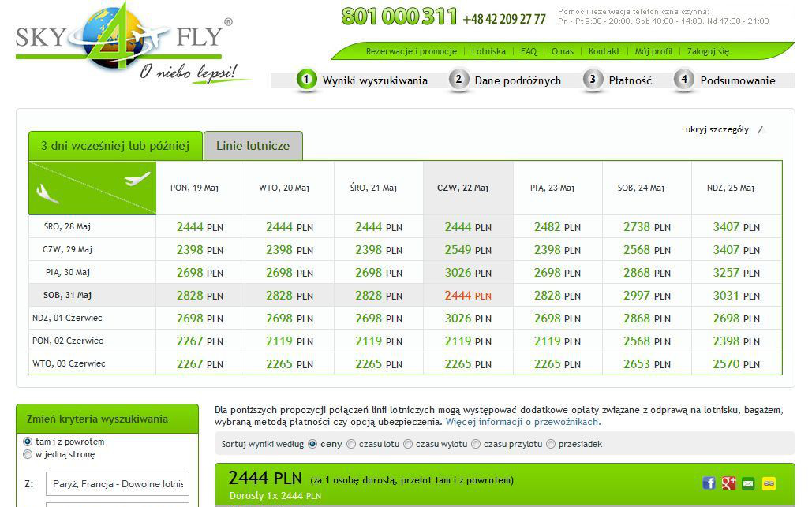Open the 'O nas' menu item

563,51
